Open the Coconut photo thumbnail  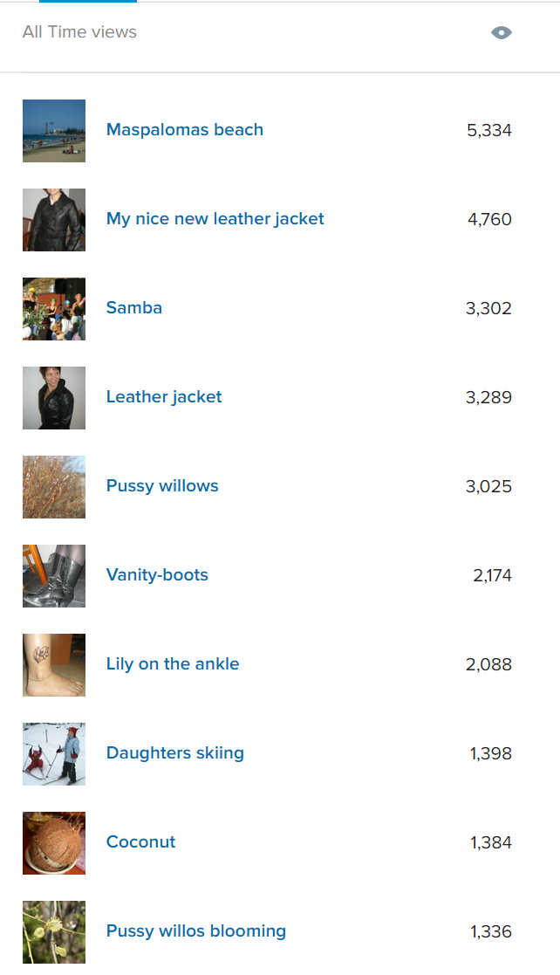click(x=54, y=843)
